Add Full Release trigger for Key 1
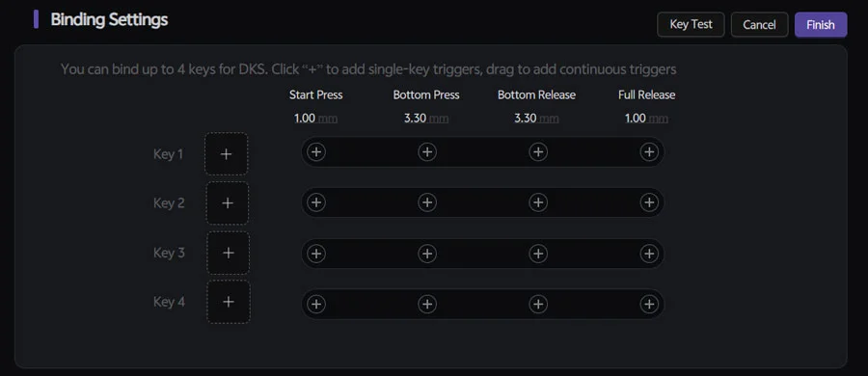The height and width of the screenshot is (376, 868). (x=649, y=151)
